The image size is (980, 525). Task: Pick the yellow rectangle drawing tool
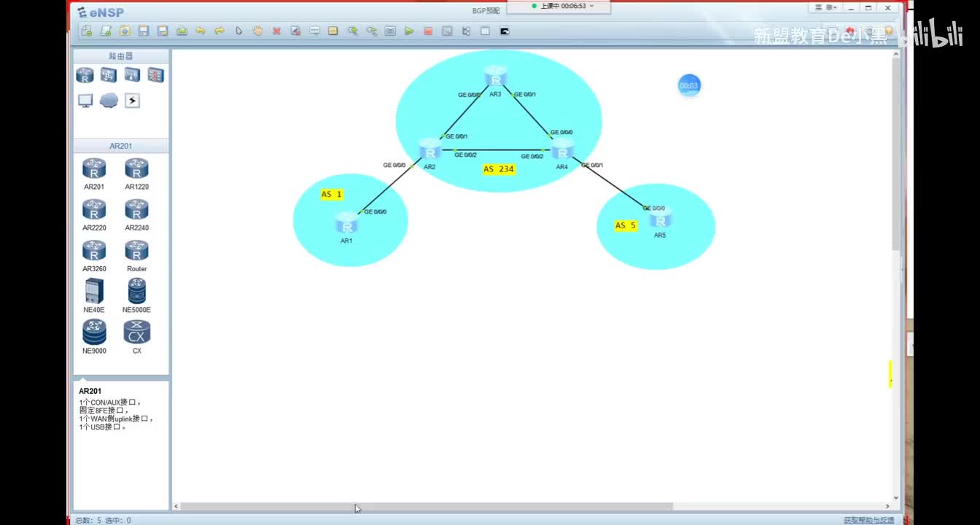point(333,31)
